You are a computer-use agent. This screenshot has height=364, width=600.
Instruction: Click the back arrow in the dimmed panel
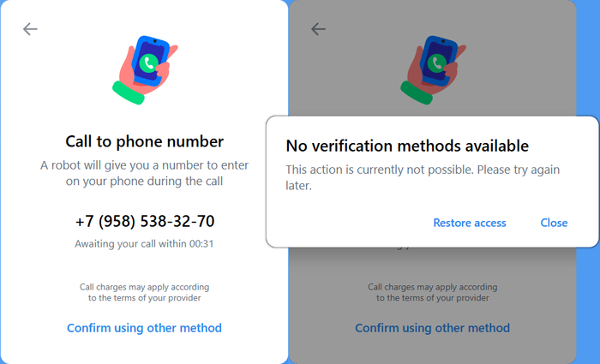point(318,29)
